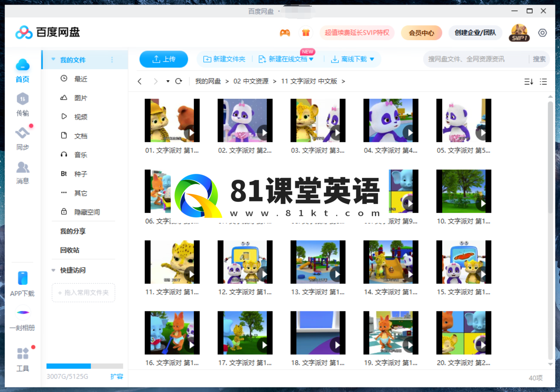560x392 pixels.
Task: Click 创建企业/团队 button
Action: pos(475,33)
